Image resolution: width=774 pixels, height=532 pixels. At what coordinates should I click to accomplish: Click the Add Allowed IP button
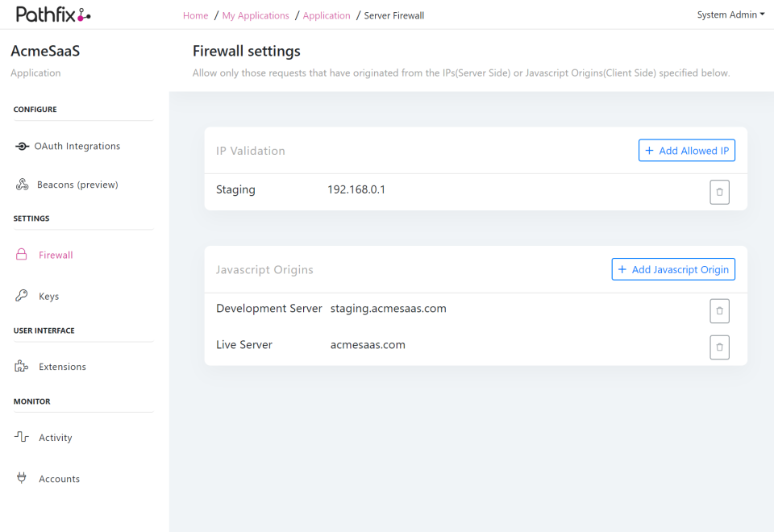click(x=686, y=150)
